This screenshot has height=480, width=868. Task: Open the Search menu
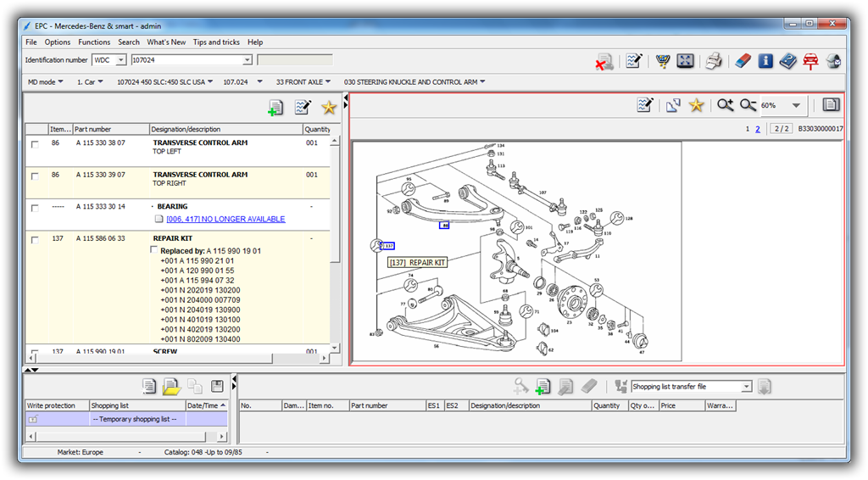click(x=129, y=42)
